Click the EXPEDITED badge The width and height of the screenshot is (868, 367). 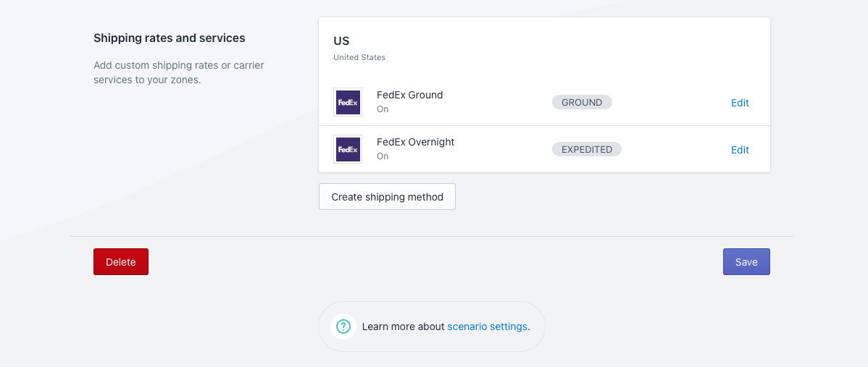point(587,149)
